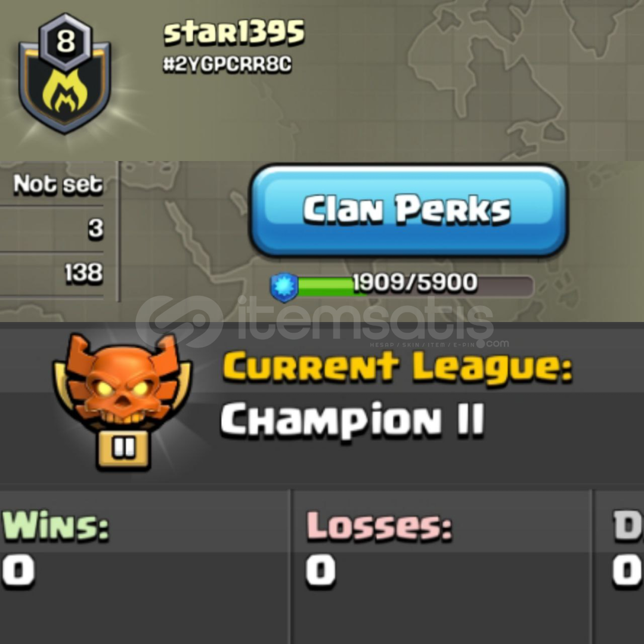
Task: Click the Losses count of 0
Action: click(x=320, y=571)
